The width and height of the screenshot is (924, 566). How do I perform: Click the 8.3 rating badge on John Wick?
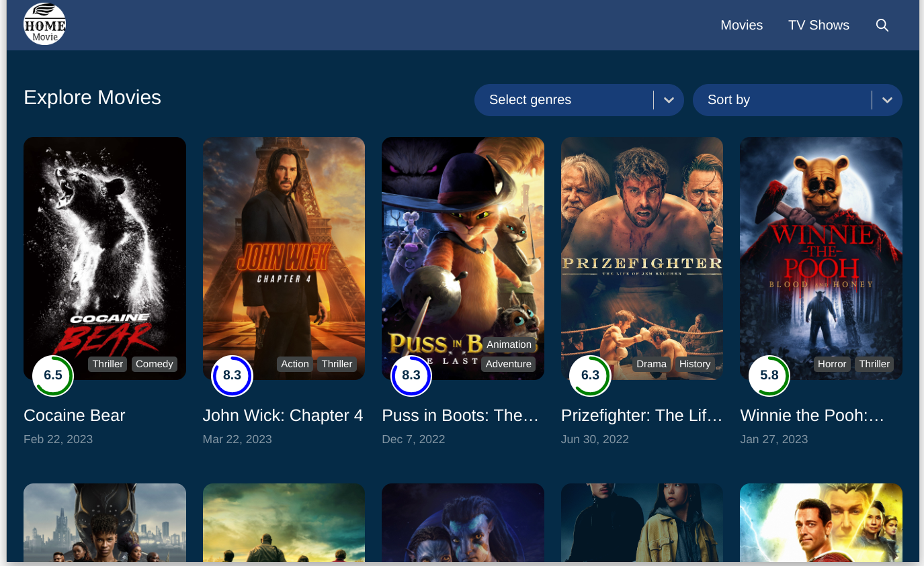point(232,375)
